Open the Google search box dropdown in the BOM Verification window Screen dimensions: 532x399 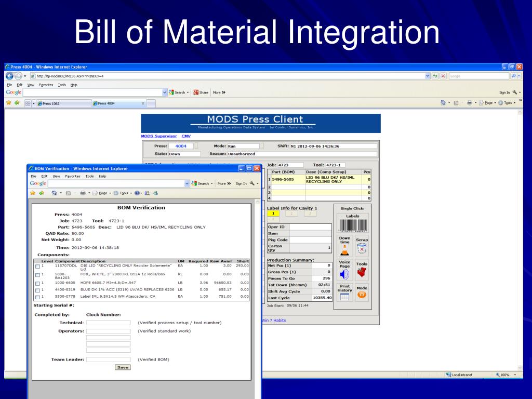pos(187,183)
